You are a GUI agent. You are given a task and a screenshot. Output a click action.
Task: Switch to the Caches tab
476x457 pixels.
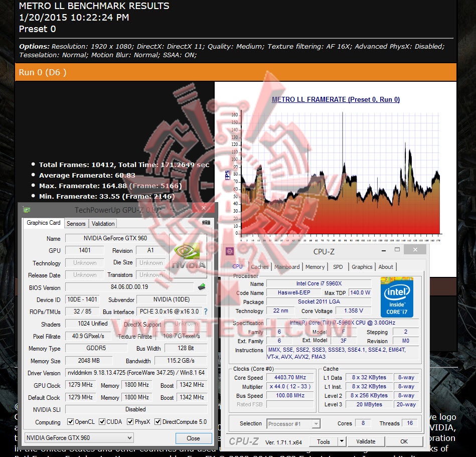tap(259, 266)
